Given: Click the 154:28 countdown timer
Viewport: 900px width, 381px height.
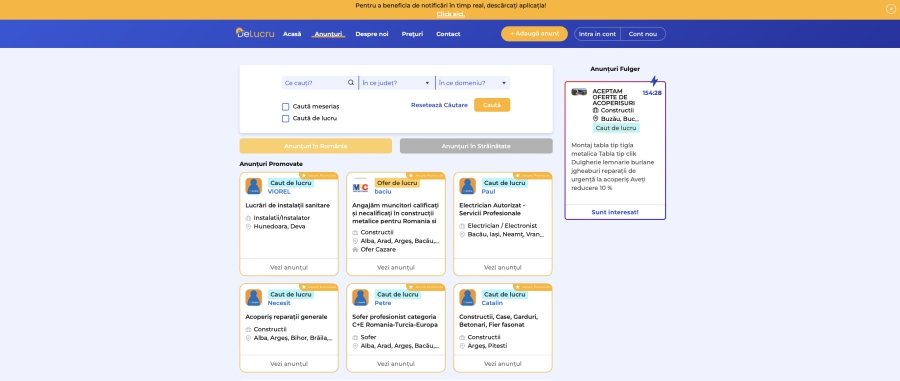Looking at the screenshot, I should 652,93.
